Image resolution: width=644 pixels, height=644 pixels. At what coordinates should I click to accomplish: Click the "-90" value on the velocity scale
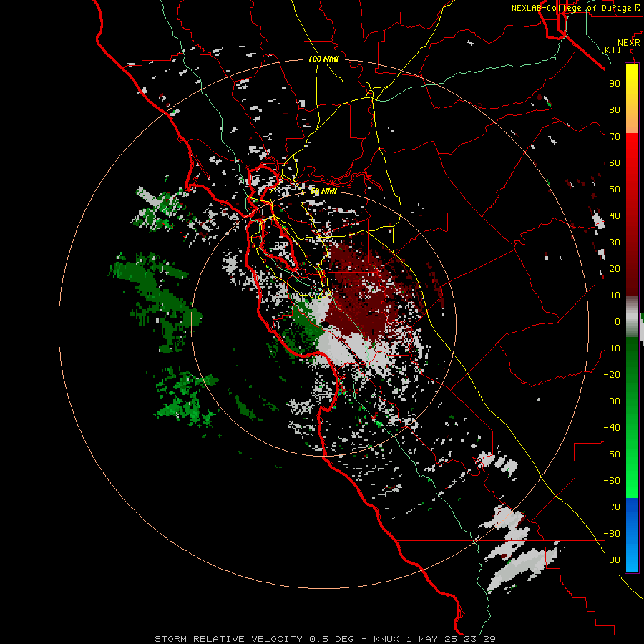[x=612, y=560]
